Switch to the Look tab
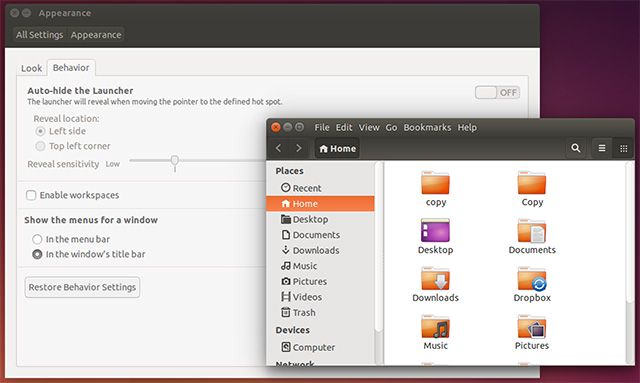This screenshot has height=383, width=640. click(x=31, y=68)
